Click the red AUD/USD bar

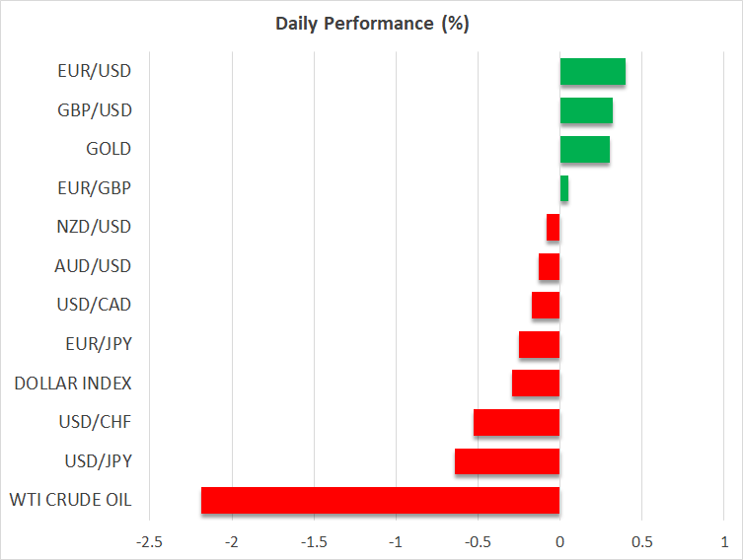(550, 266)
